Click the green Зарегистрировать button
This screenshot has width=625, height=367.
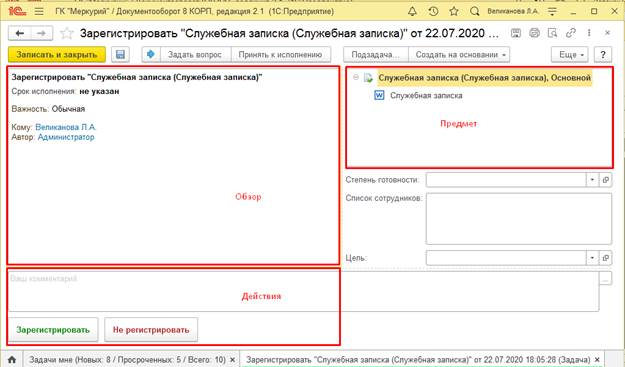[53, 330]
